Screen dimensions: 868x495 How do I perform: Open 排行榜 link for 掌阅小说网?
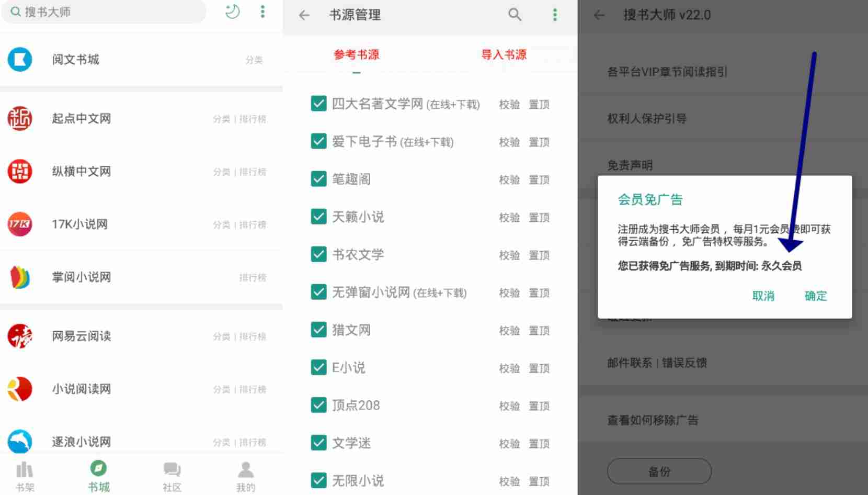tap(253, 277)
